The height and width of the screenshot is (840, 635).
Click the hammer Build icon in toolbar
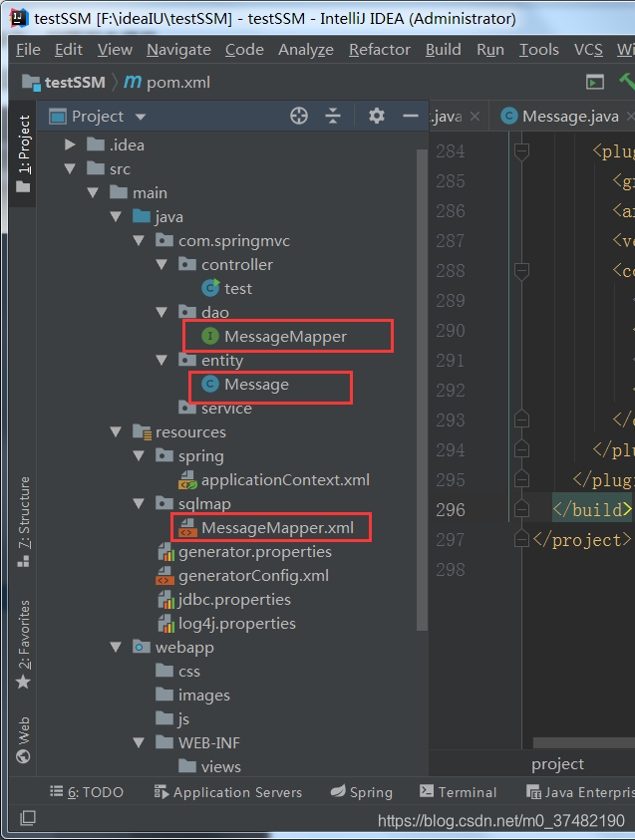(x=627, y=82)
